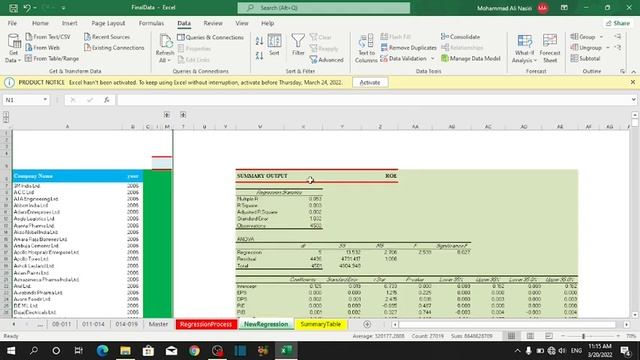Open the Name Box dropdown
Viewport: 640px width, 360px height.
[x=45, y=100]
